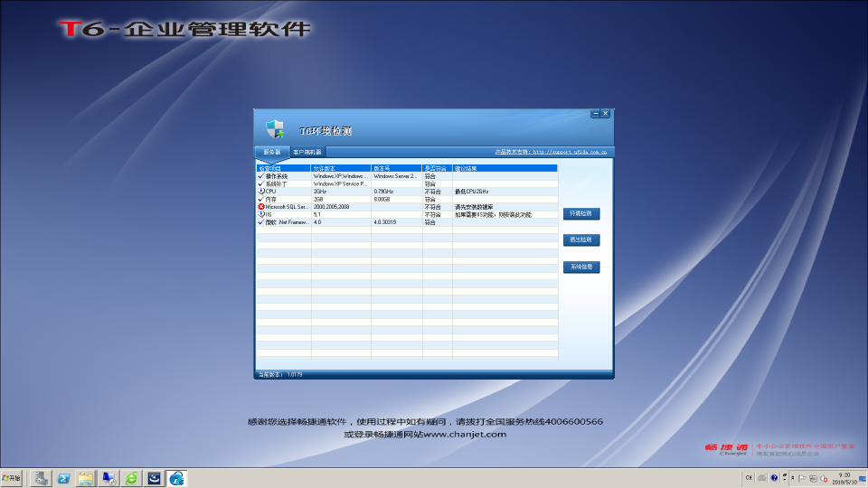Select the 系统补丁 row label
The height and width of the screenshot is (488, 868).
277,183
